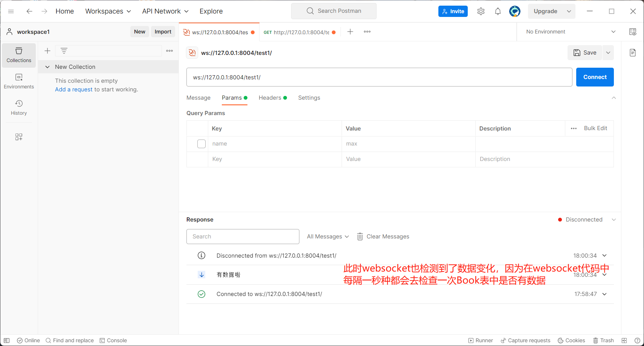Expand the Connected message details chevron
This screenshot has width=644, height=346.
[x=604, y=294]
